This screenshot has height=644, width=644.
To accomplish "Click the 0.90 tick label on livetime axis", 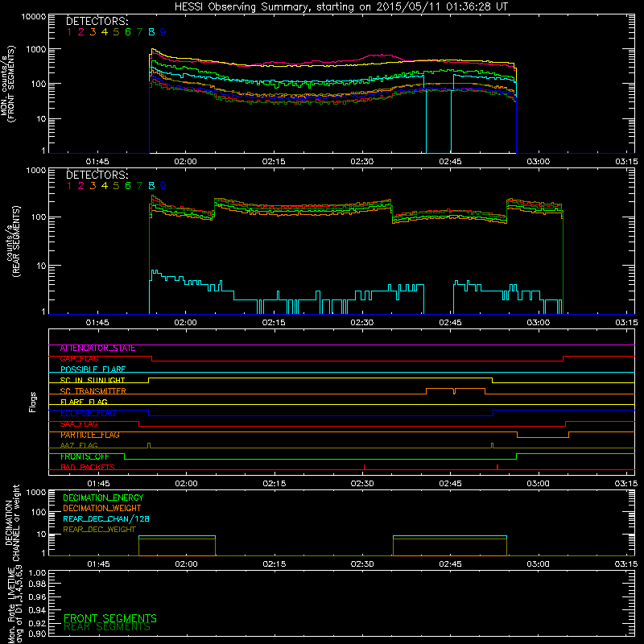I will point(37,634).
